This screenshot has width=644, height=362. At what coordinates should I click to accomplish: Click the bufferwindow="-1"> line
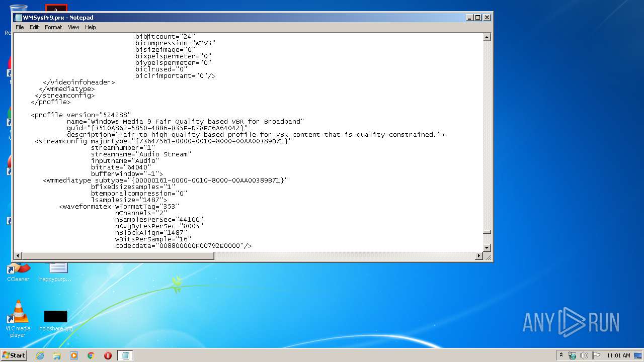[127, 174]
